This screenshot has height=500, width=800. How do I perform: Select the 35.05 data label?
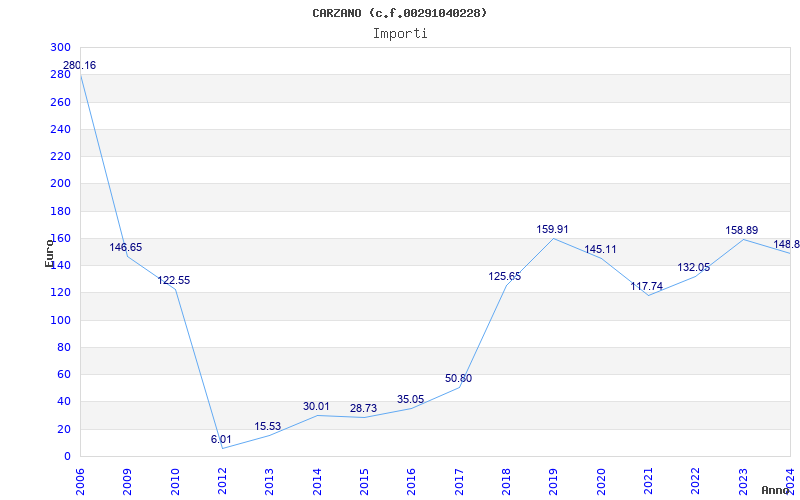[411, 399]
